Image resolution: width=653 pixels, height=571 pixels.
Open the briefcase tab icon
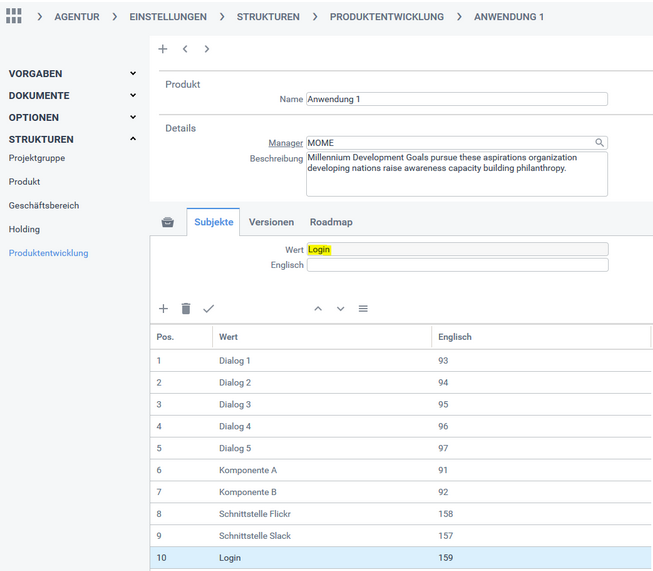tap(167, 222)
